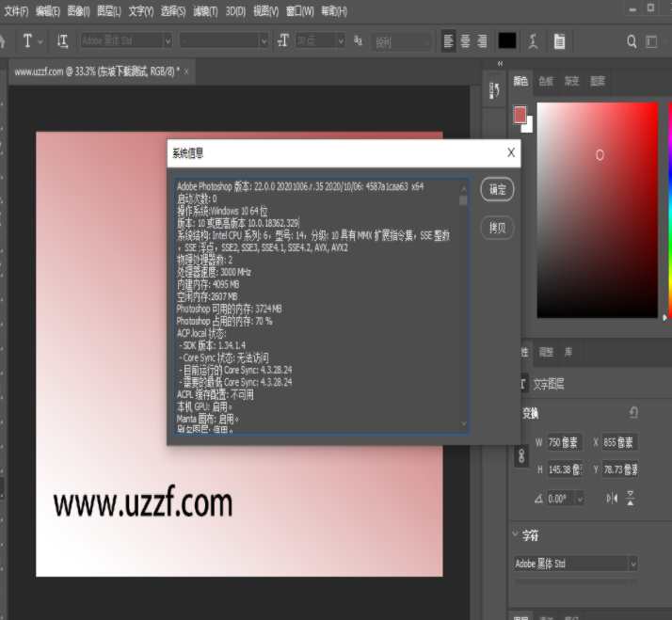Toggle Character and Paragraph panels icon
672x620 pixels.
559,41
